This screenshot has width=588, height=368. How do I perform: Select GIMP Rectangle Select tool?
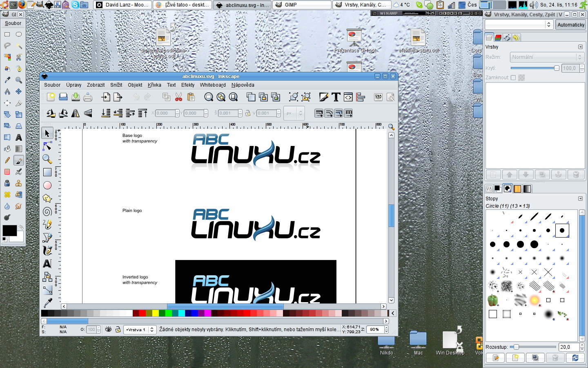point(7,34)
